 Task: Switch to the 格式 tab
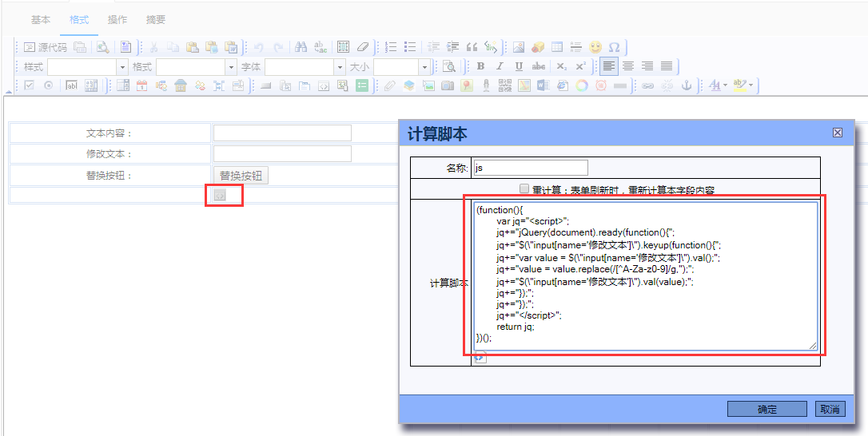pos(78,20)
